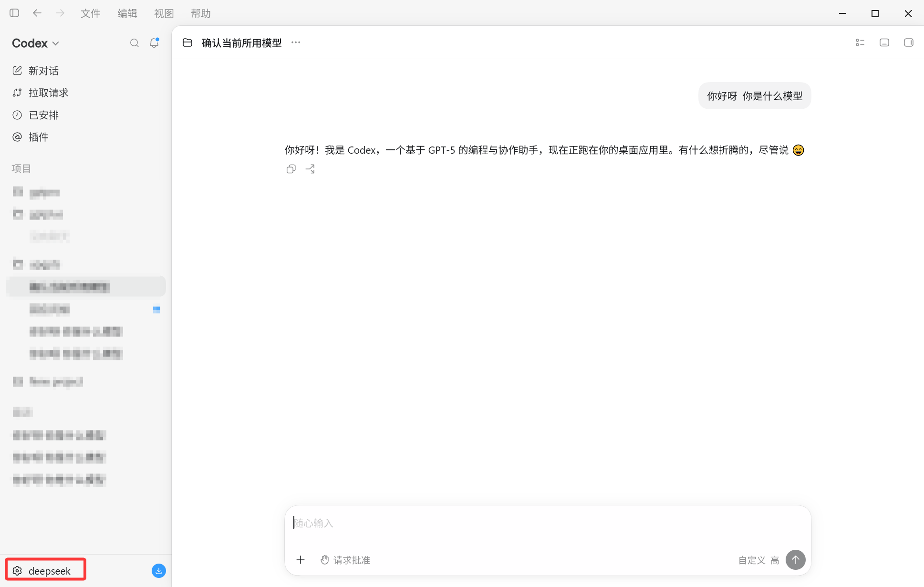Maximize the Codex window
The width and height of the screenshot is (924, 587).
[x=875, y=13]
